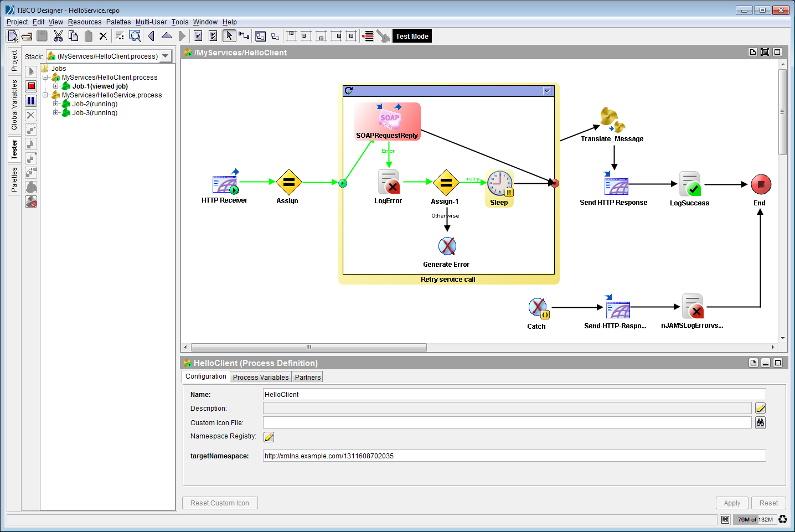Screen dimensions: 795x532
Task: Expand Job-2(running) node
Action: pos(55,104)
